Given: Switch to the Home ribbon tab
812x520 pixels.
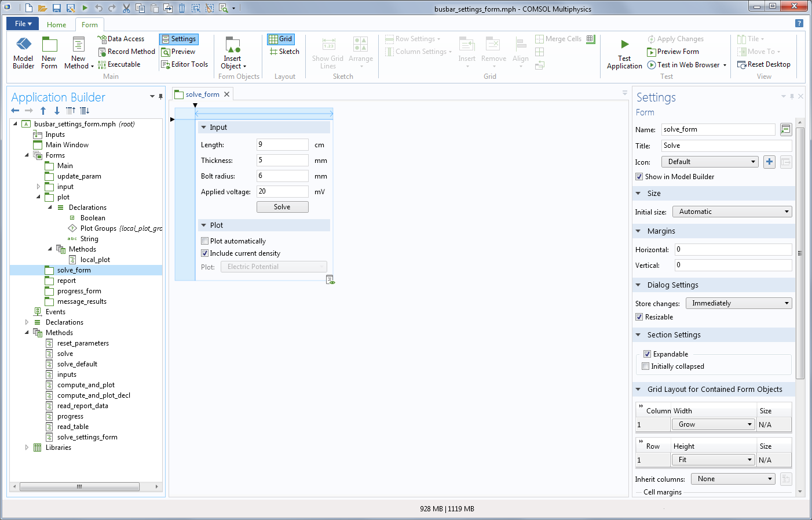Looking at the screenshot, I should coord(56,25).
